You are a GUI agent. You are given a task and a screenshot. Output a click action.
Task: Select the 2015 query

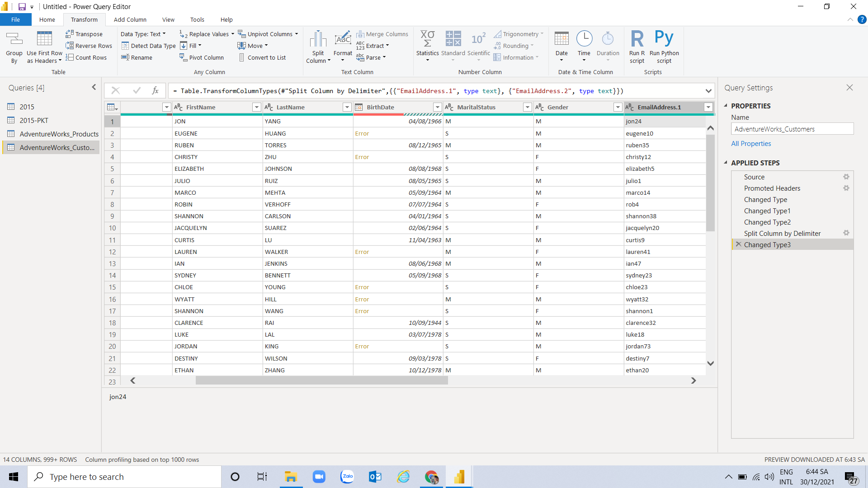[x=51, y=107]
